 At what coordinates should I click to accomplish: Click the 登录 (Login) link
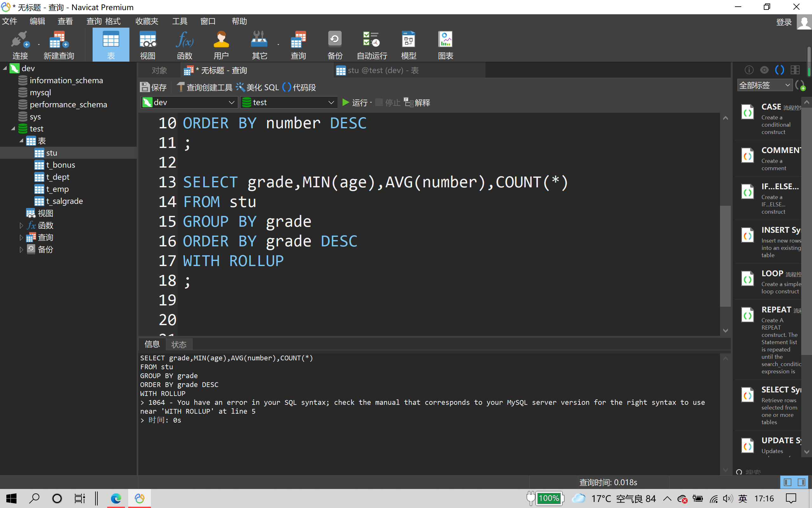(x=784, y=22)
